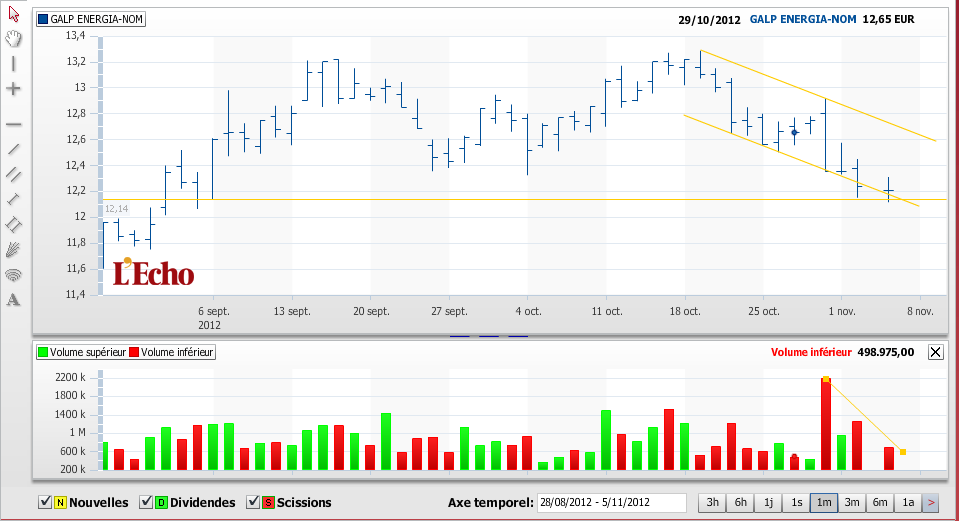Click the 12,65 EUR price readout
Image resolution: width=959 pixels, height=521 pixels.
pos(888,19)
